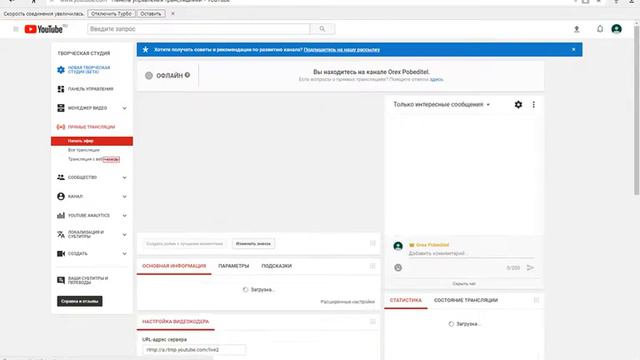Open the emoji picker in chat
This screenshot has height=360, width=640.
[398, 267]
